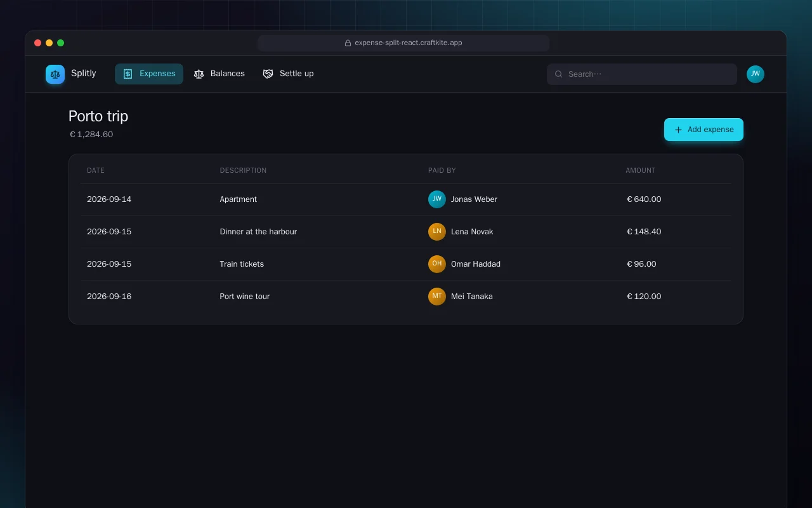Click Jonas Weber's JW avatar in table
Image resolution: width=812 pixels, height=508 pixels.
(x=437, y=199)
